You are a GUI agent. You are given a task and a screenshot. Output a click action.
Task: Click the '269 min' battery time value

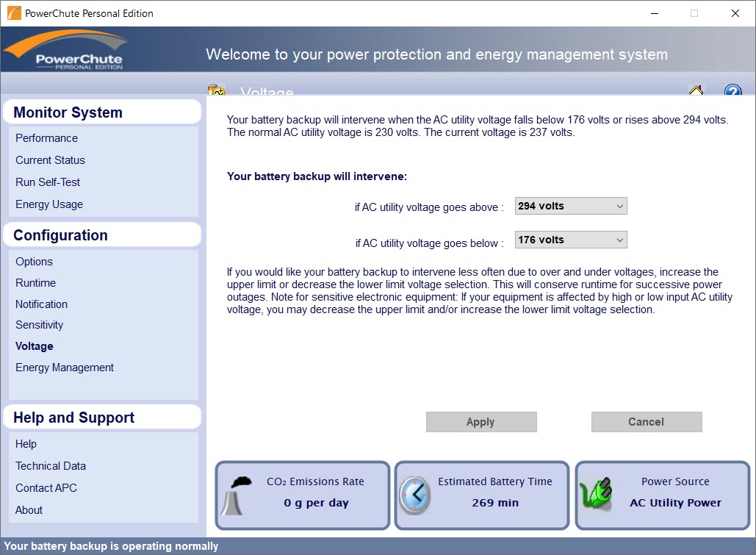[495, 503]
